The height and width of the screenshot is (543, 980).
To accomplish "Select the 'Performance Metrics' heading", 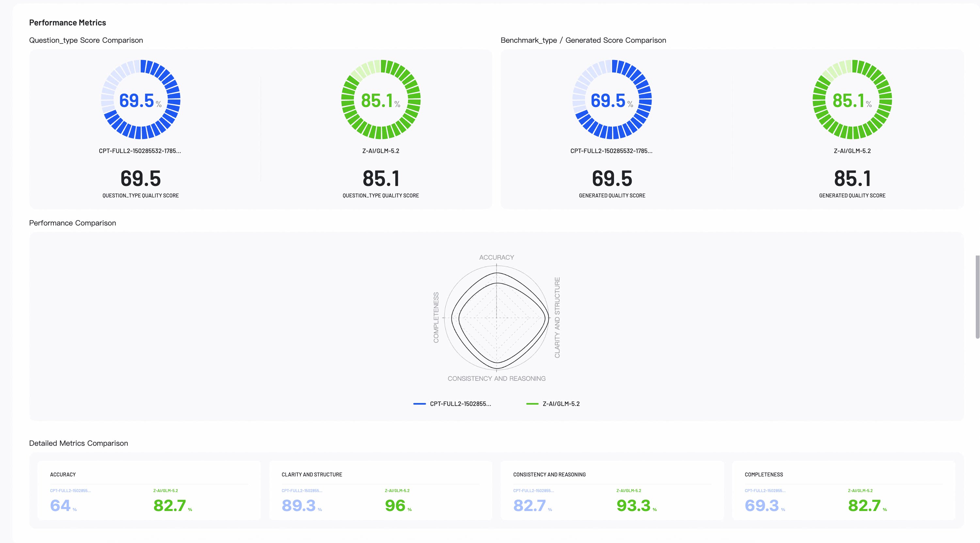I will (68, 23).
